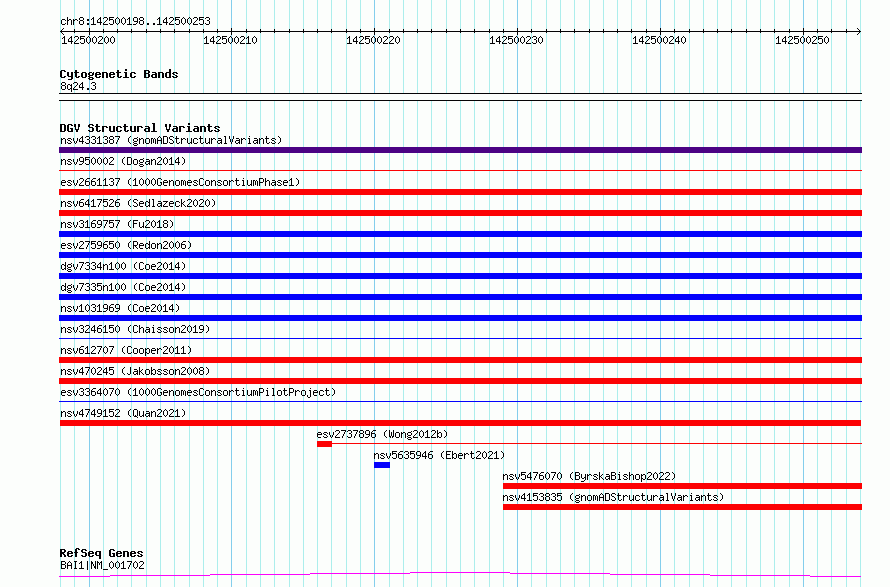Click esv2661137 (1000GenomesConsortiumPhase1) label
This screenshot has height=587, width=890.
180,182
